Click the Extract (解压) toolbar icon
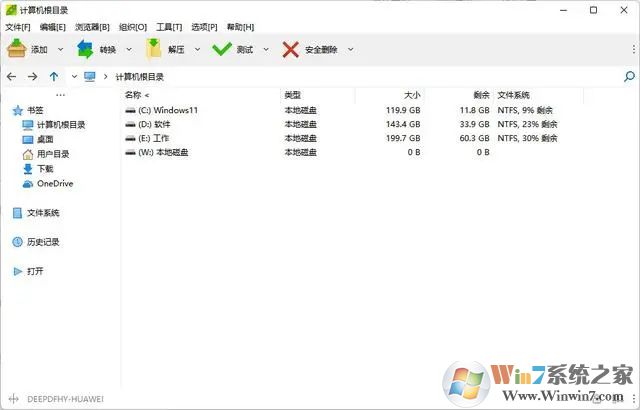The width and height of the screenshot is (640, 410). pos(154,49)
